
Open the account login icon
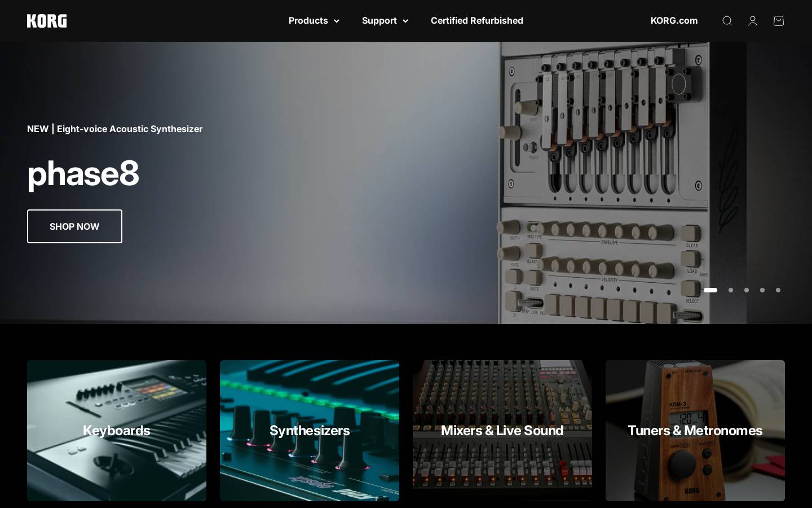753,21
